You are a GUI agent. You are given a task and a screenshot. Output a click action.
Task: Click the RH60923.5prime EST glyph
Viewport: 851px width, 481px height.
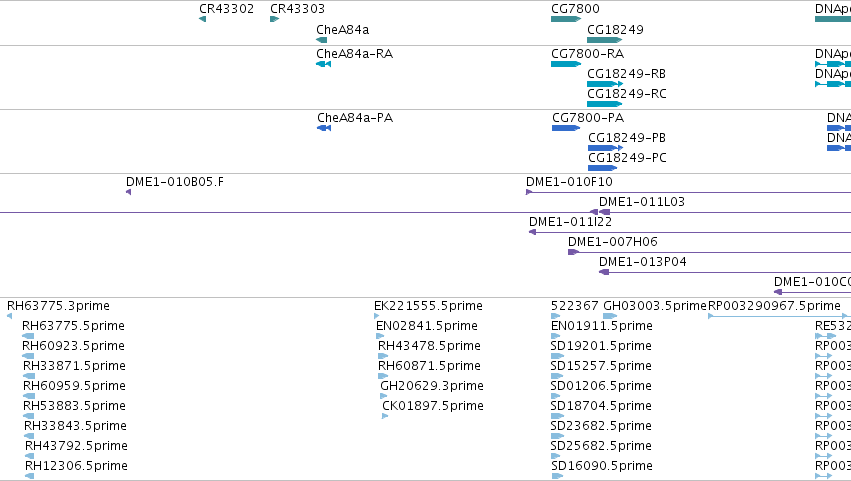[x=28, y=357]
